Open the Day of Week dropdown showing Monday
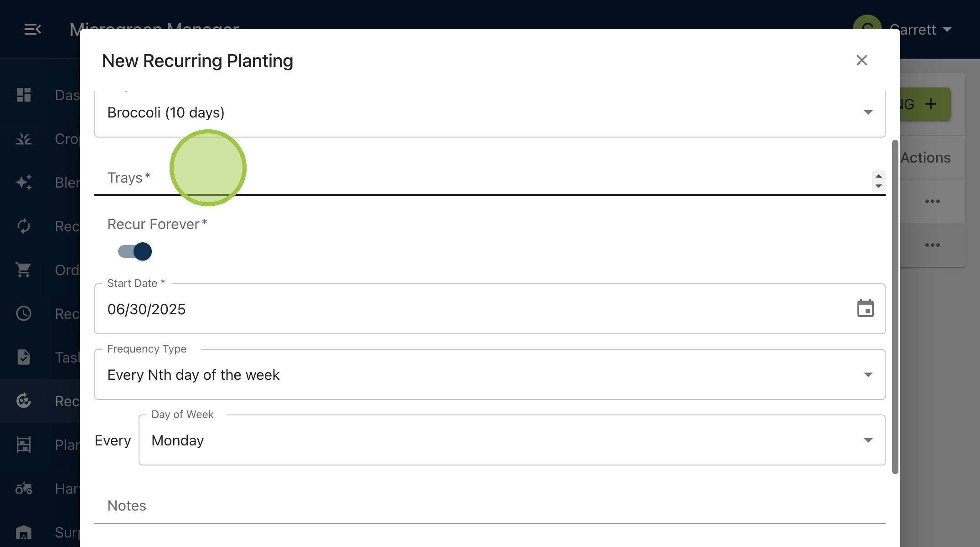The width and height of the screenshot is (980, 547). coord(511,440)
